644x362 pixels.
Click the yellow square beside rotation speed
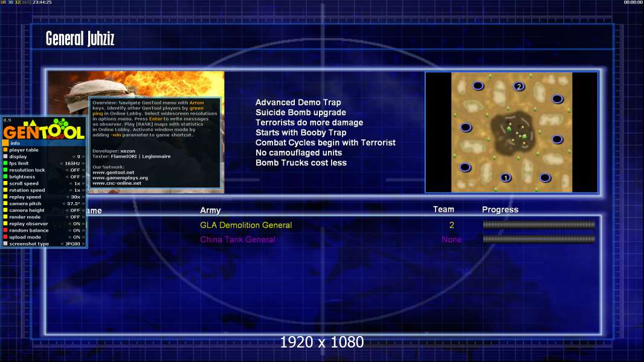point(5,190)
